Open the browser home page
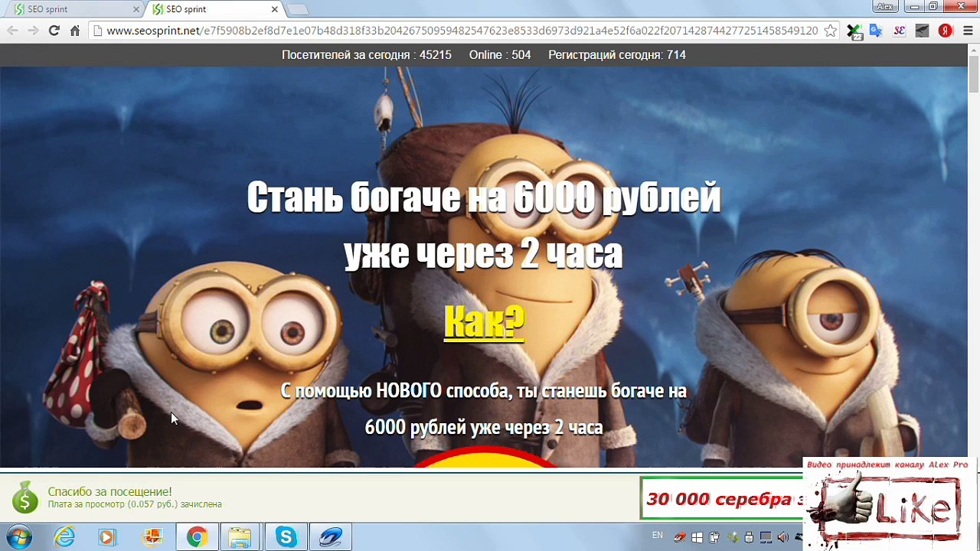The width and height of the screenshot is (980, 551). 74,31
